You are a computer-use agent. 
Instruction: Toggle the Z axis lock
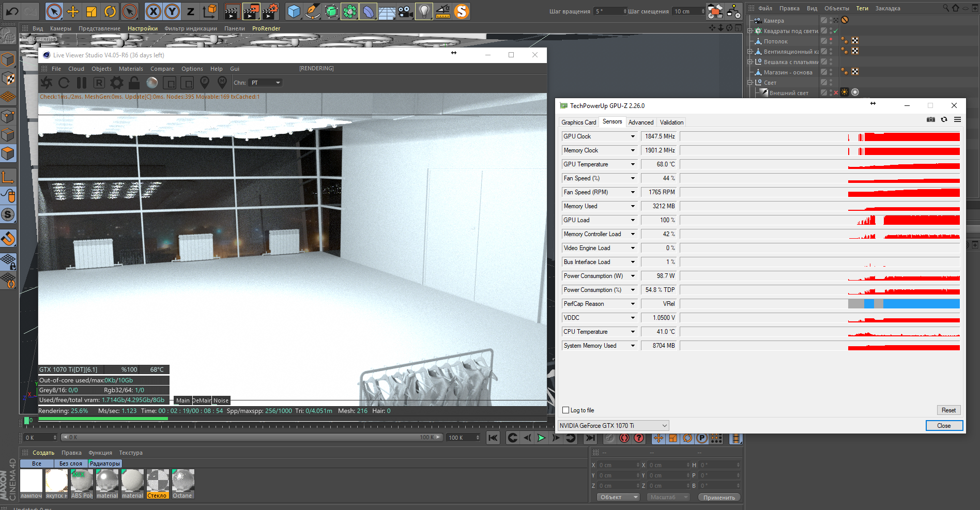pyautogui.click(x=190, y=11)
